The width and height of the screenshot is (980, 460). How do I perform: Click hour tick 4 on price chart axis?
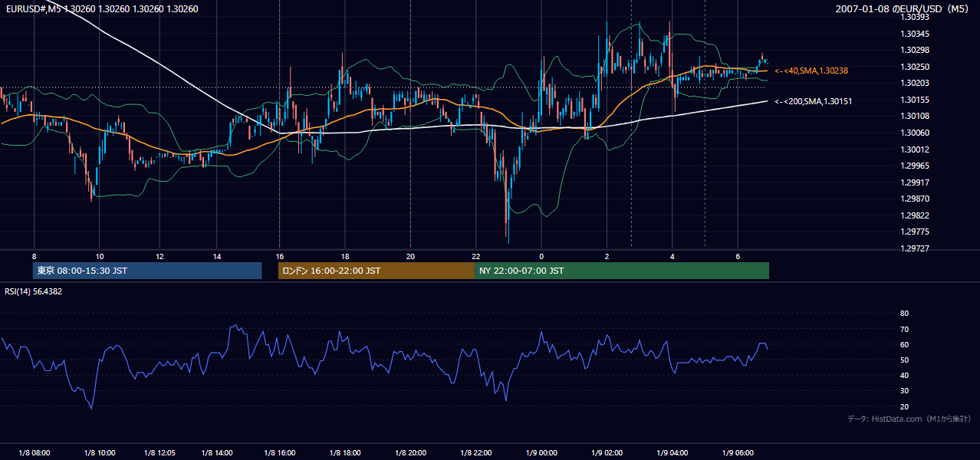point(672,256)
